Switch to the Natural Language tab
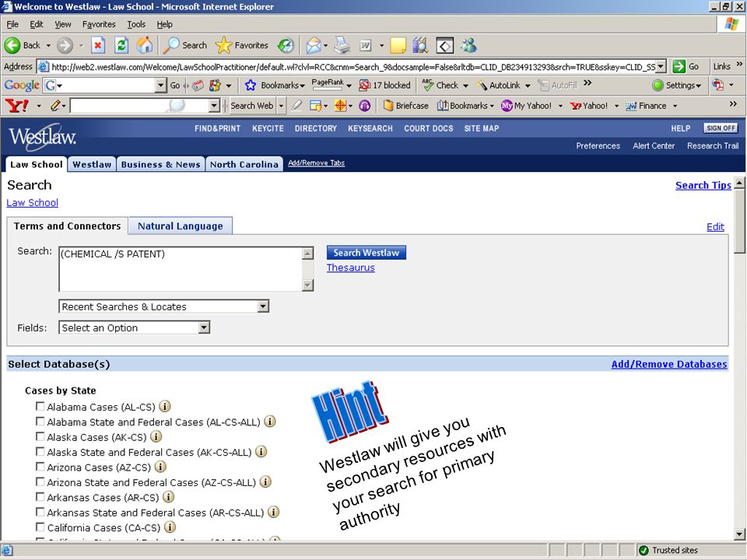747x560 pixels. point(180,226)
